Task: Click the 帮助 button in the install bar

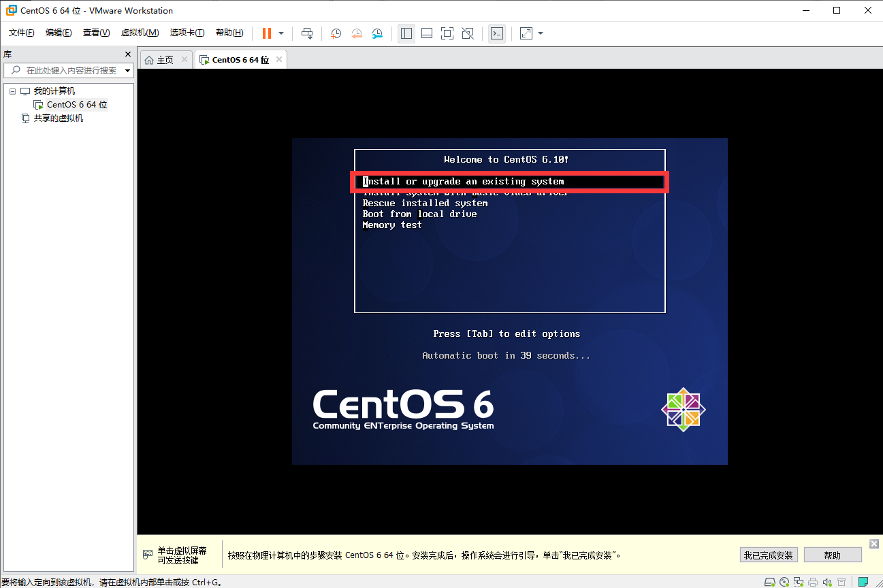Action: coord(833,555)
